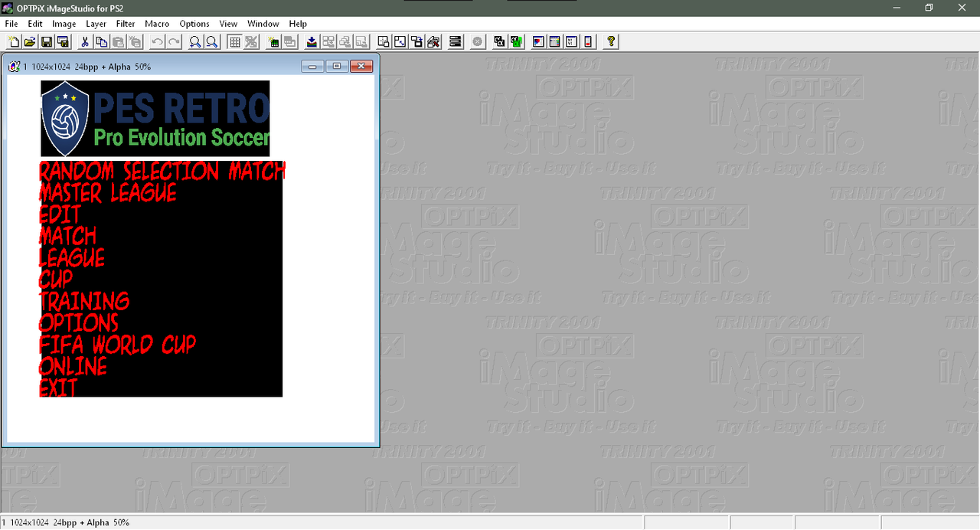Undo the last action with the toolbar arrow

pos(158,42)
